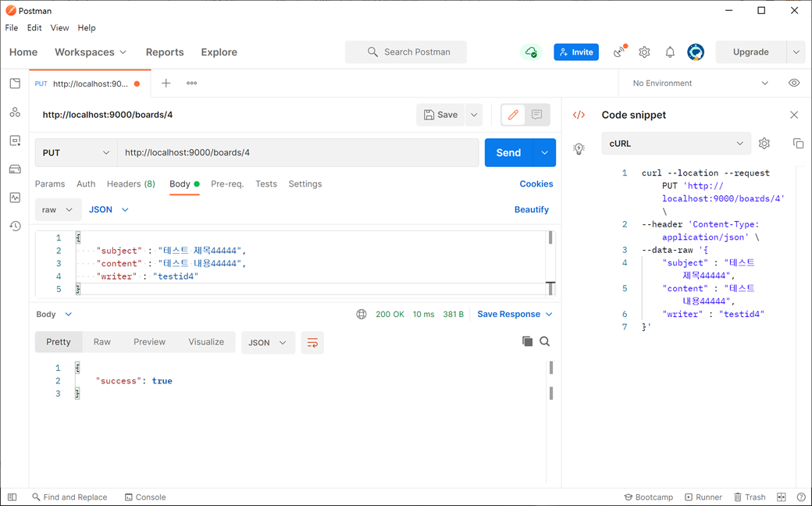Switch to the Auth tab
Viewport: 812px width, 506px height.
pos(86,184)
